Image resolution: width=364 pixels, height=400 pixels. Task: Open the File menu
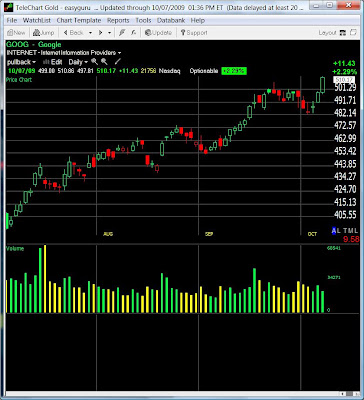point(12,20)
